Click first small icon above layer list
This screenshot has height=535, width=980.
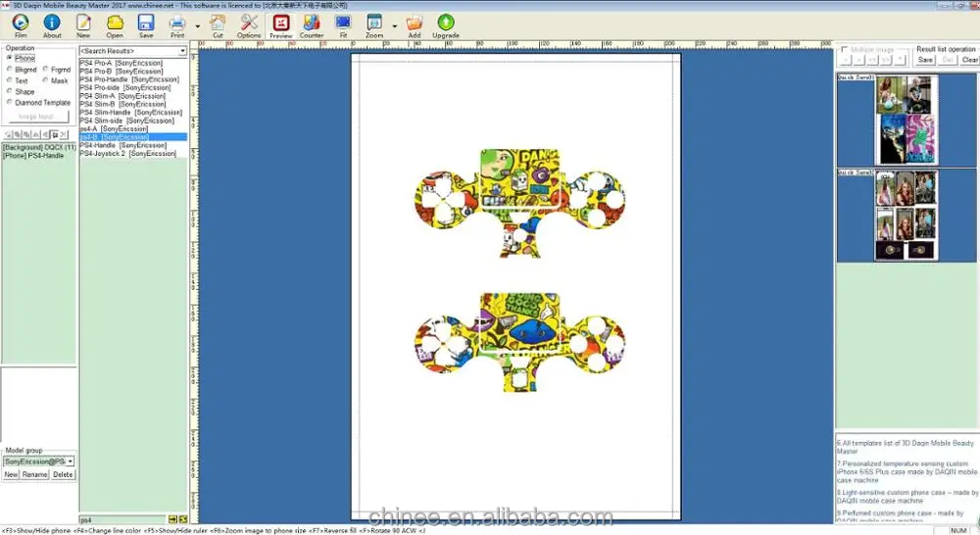pos(8,134)
